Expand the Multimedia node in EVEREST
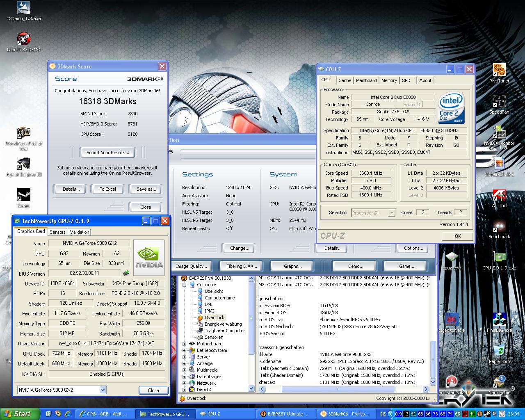The image size is (525, 420). pyautogui.click(x=184, y=370)
